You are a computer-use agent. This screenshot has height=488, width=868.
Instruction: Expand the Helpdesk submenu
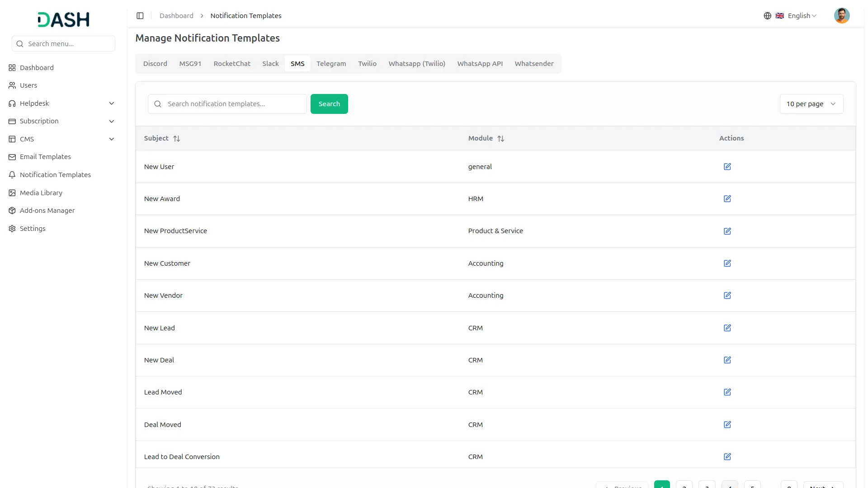pyautogui.click(x=111, y=103)
